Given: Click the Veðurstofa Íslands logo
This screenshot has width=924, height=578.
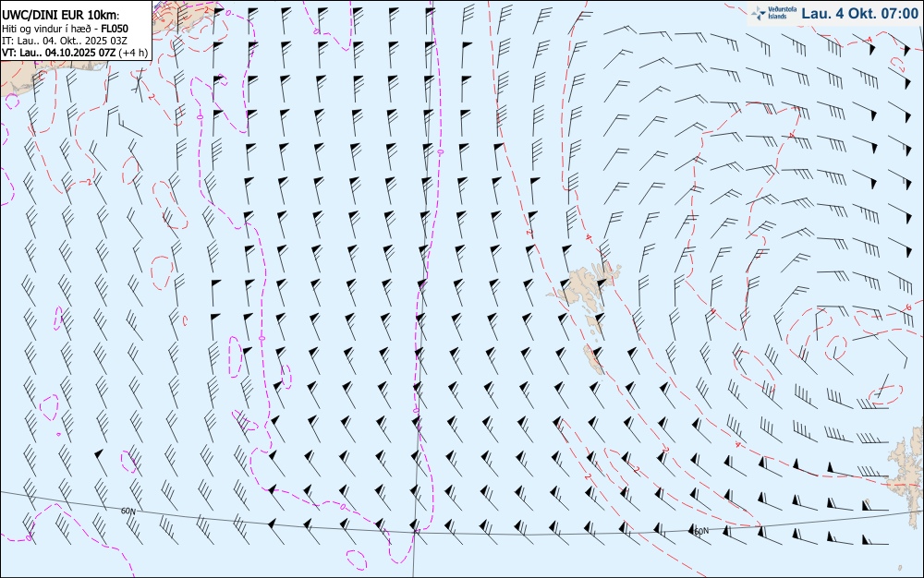Looking at the screenshot, I should coord(772,13).
